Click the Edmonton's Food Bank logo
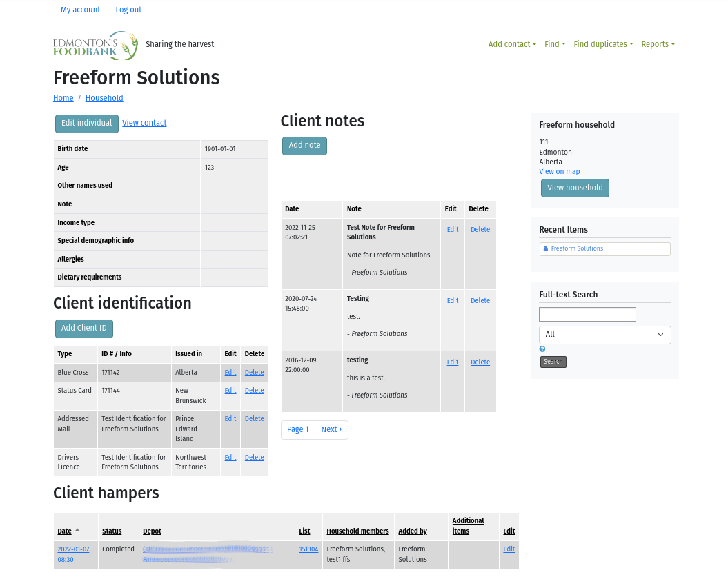This screenshot has height=577, width=728. tap(95, 46)
